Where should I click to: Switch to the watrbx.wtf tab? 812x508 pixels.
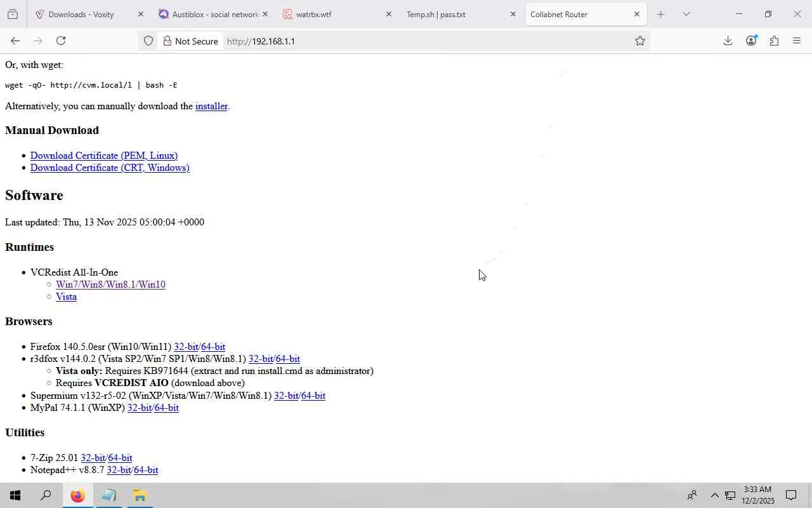click(336, 14)
